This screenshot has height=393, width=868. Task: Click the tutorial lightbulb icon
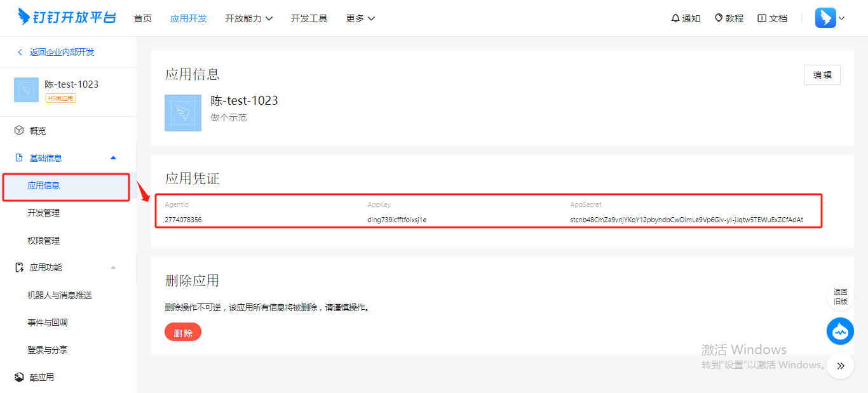(x=719, y=18)
